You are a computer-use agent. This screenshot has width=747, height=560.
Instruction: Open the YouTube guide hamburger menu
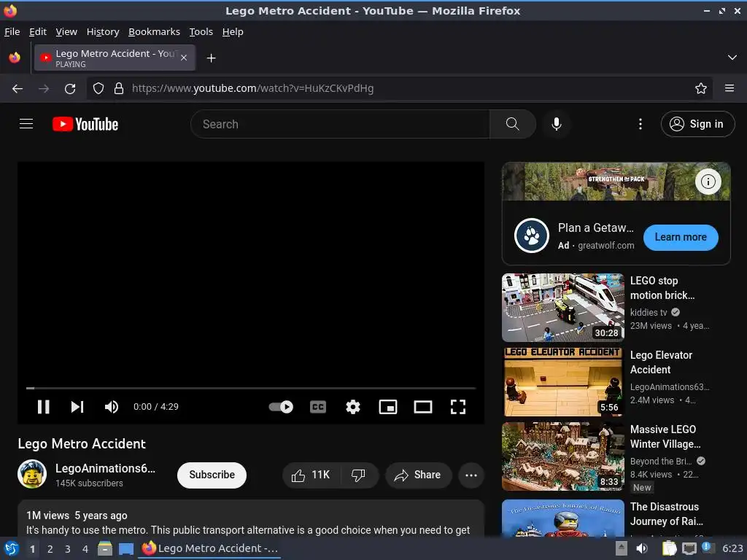[26, 124]
